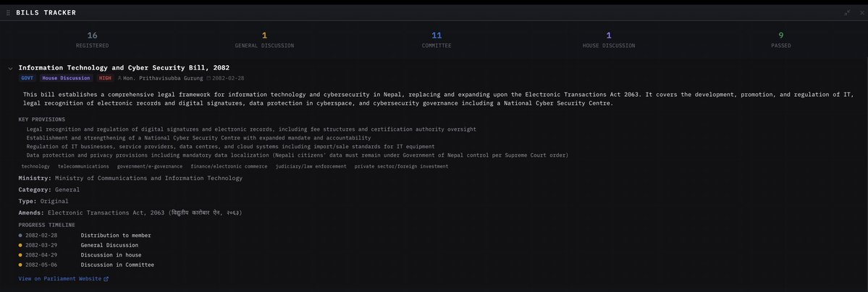Click the collapse panel icon in header

tap(847, 13)
